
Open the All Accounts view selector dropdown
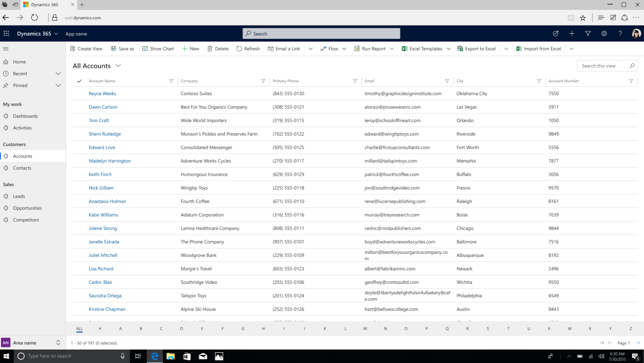[x=118, y=66]
